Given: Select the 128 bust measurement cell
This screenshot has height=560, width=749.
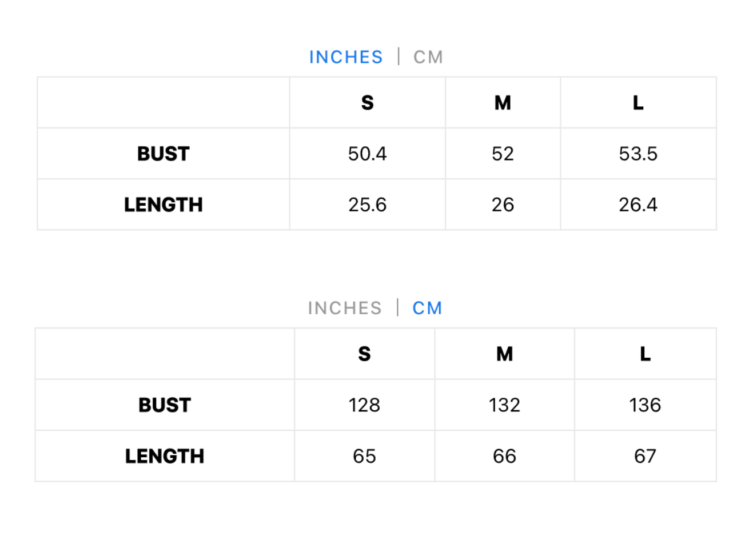Looking at the screenshot, I should 364,405.
